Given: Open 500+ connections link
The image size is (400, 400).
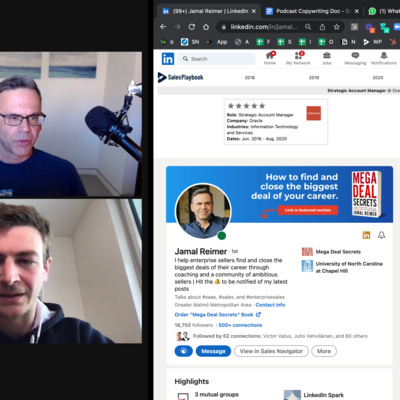Looking at the screenshot, I should click(x=240, y=325).
